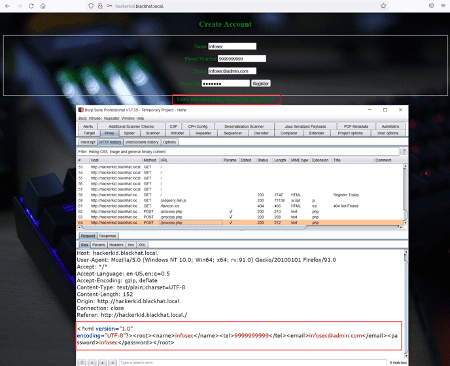Open the filter help question-mark button
The width and height of the screenshot is (450, 366).
click(403, 151)
